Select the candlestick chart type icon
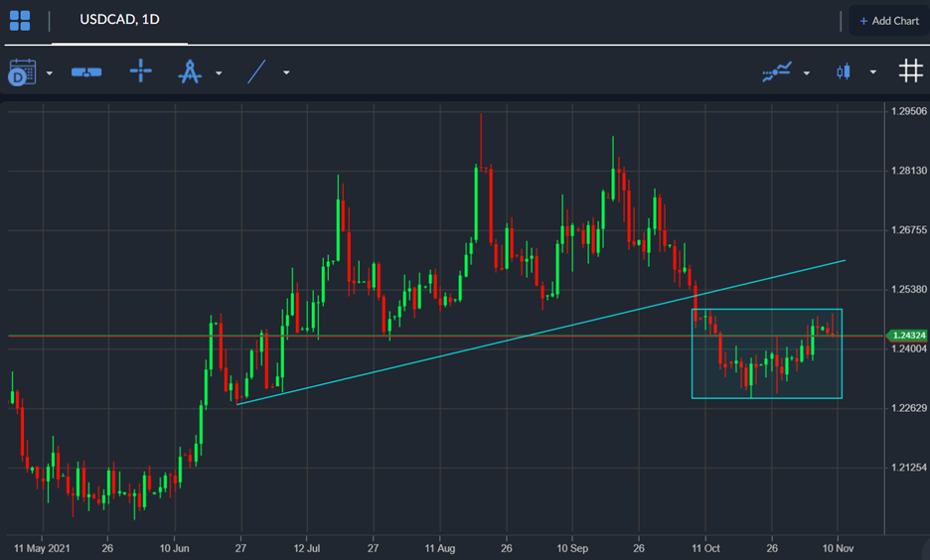The width and height of the screenshot is (930, 560). click(x=844, y=71)
